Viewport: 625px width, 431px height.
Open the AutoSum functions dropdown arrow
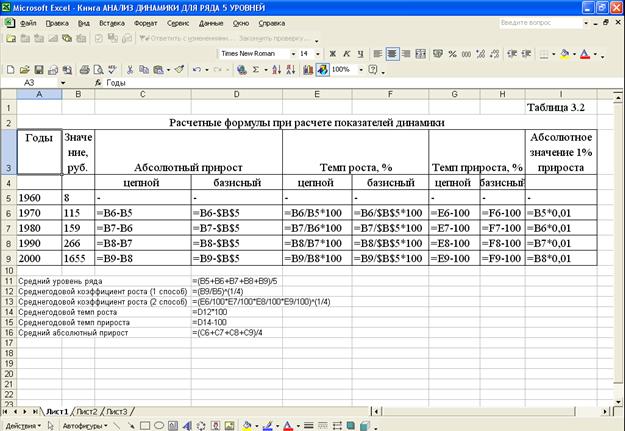[265, 70]
